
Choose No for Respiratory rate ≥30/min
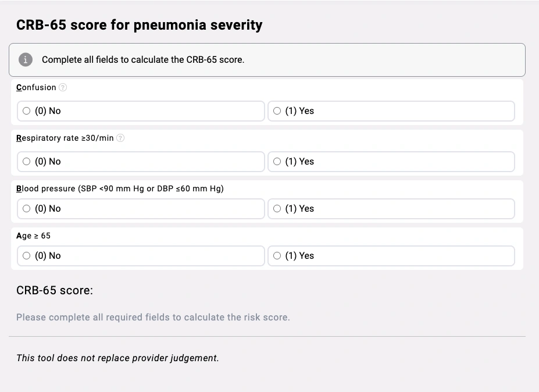(x=27, y=162)
